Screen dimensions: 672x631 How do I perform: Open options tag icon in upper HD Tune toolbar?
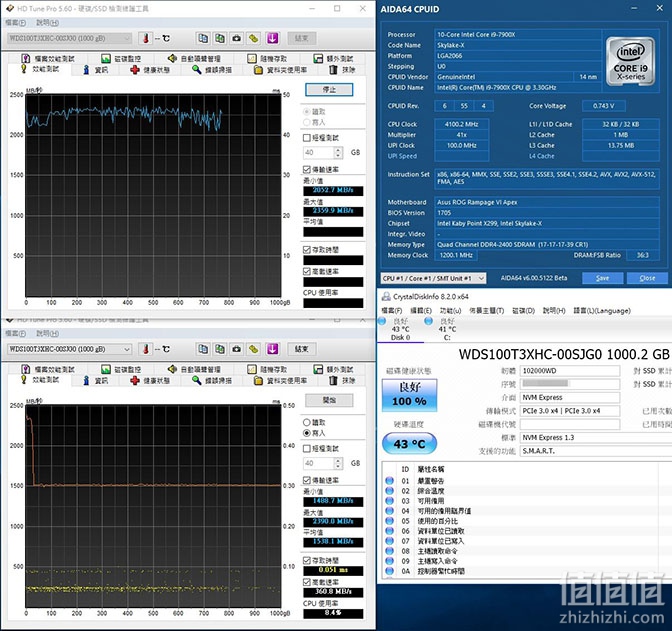point(254,38)
